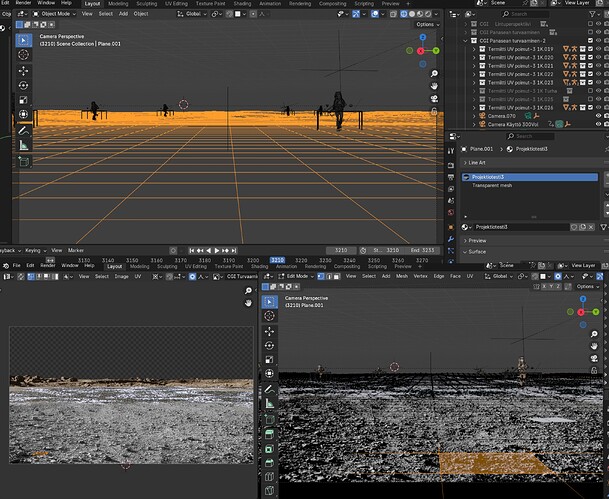The image size is (609, 499).
Task: Open Mesh menu in bottom viewport header
Action: (x=402, y=276)
